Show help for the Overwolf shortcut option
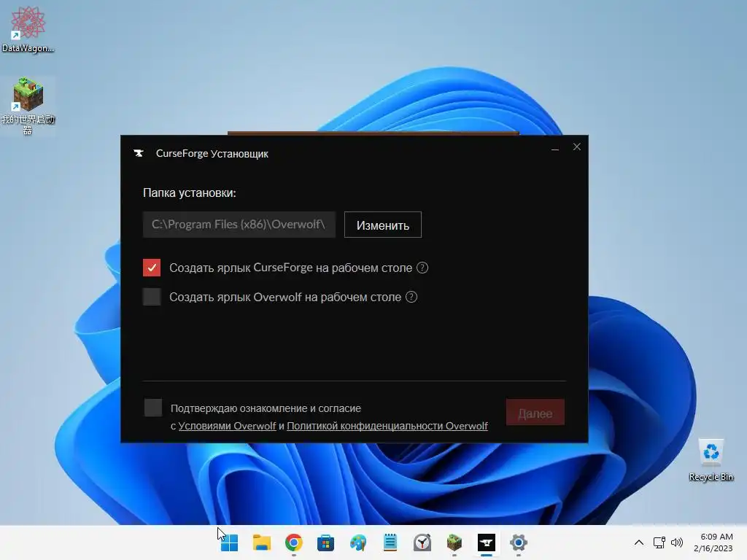The height and width of the screenshot is (560, 747). pyautogui.click(x=411, y=297)
